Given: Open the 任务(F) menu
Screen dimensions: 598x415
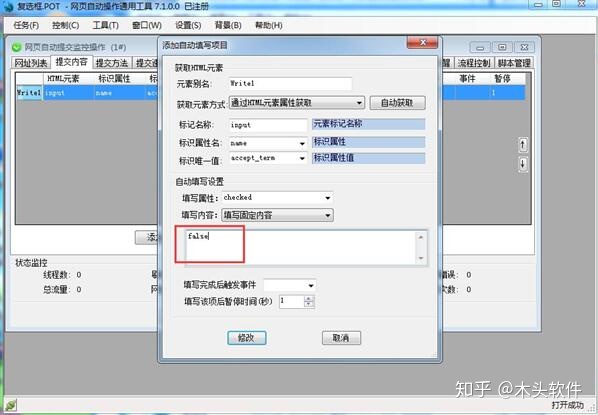Looking at the screenshot, I should pyautogui.click(x=26, y=26).
